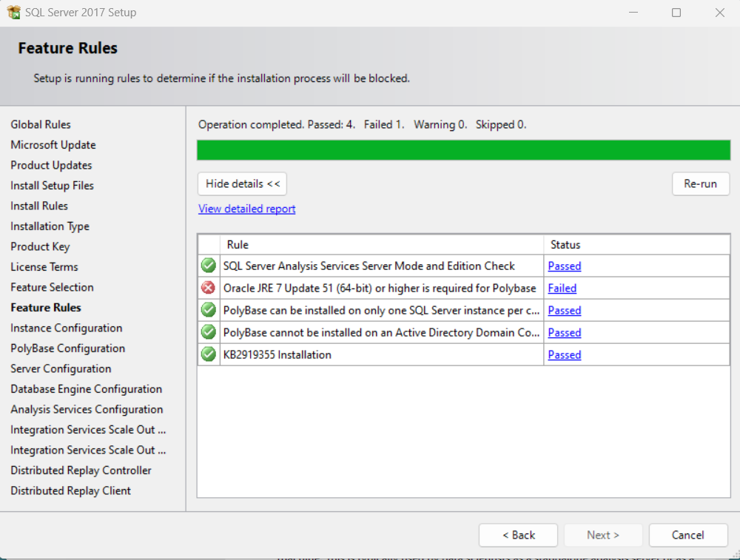Select Instance Configuration step
The width and height of the screenshot is (740, 560).
(x=67, y=328)
